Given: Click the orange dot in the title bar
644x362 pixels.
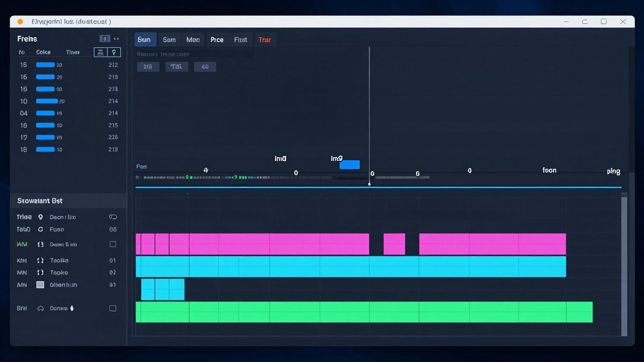Looking at the screenshot, I should [x=21, y=22].
